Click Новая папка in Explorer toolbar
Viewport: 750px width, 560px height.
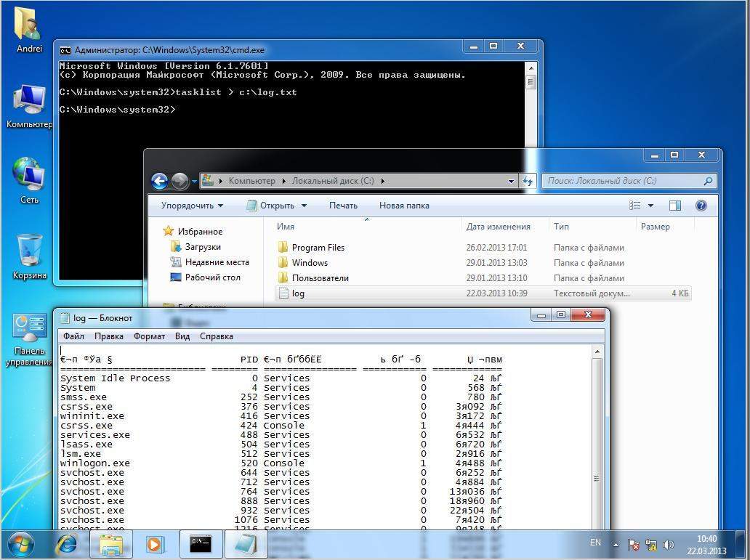[404, 206]
